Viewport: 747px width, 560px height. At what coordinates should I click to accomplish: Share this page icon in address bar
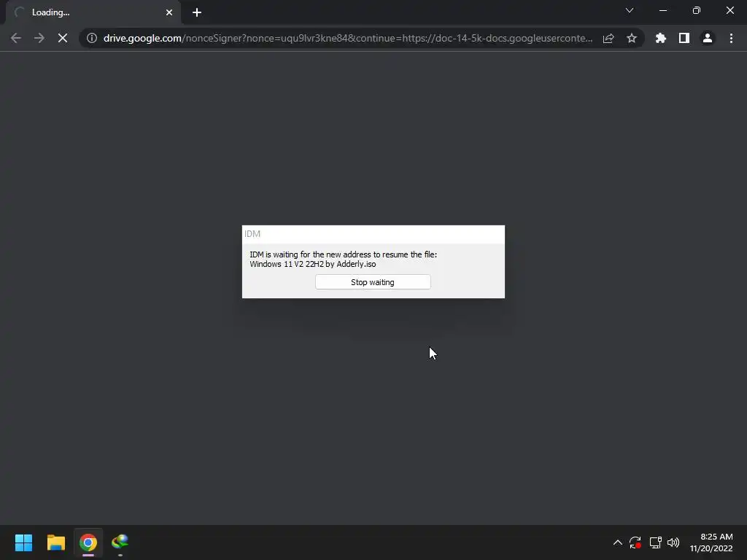coord(608,38)
